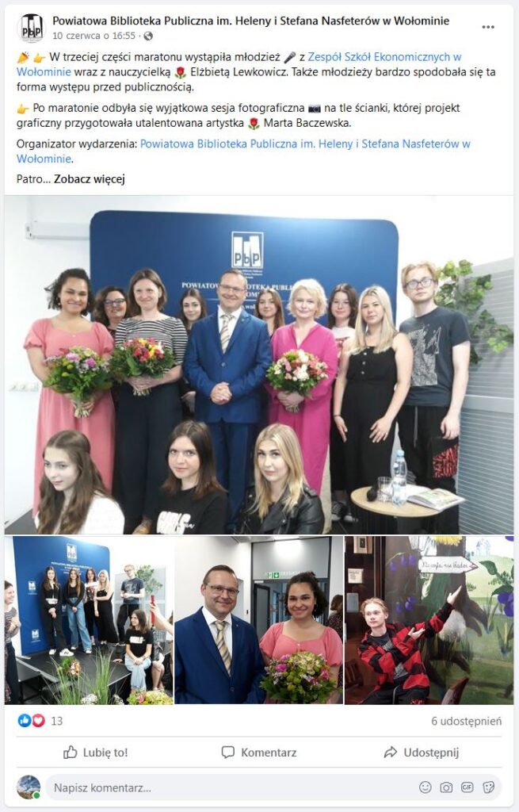Image resolution: width=519 pixels, height=812 pixels.
Task: Click the Komentarz button
Action: (x=259, y=753)
